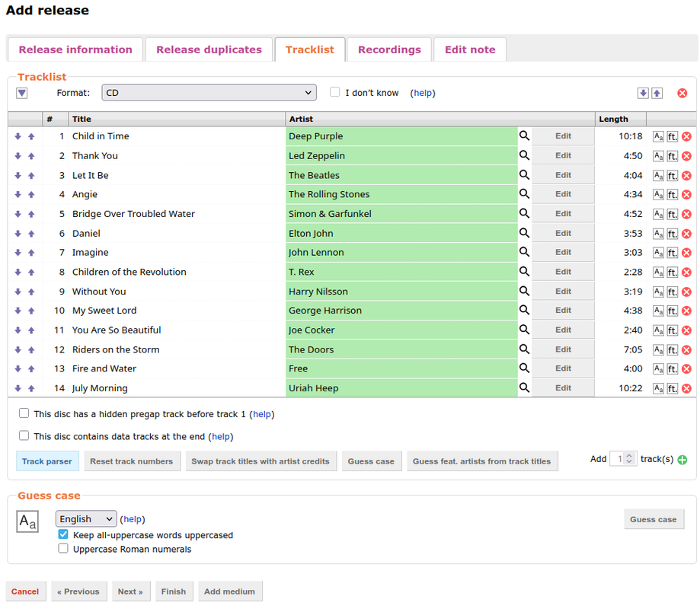Move the medium up with the arrow icon
The image size is (700, 609).
(657, 93)
